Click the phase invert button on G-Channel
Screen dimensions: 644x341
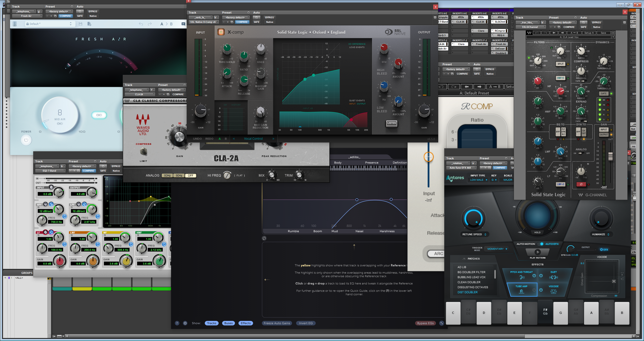coord(581,184)
